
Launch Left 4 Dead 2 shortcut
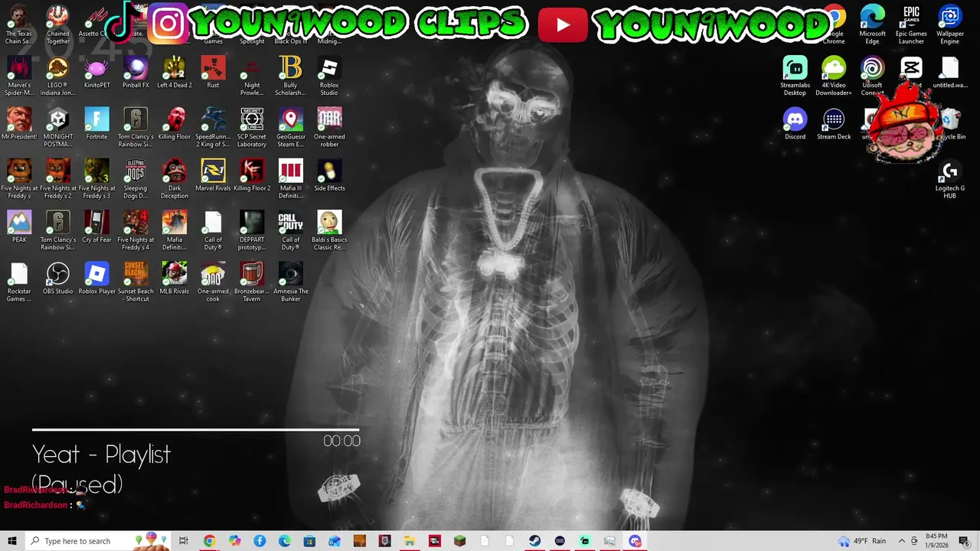click(x=174, y=73)
